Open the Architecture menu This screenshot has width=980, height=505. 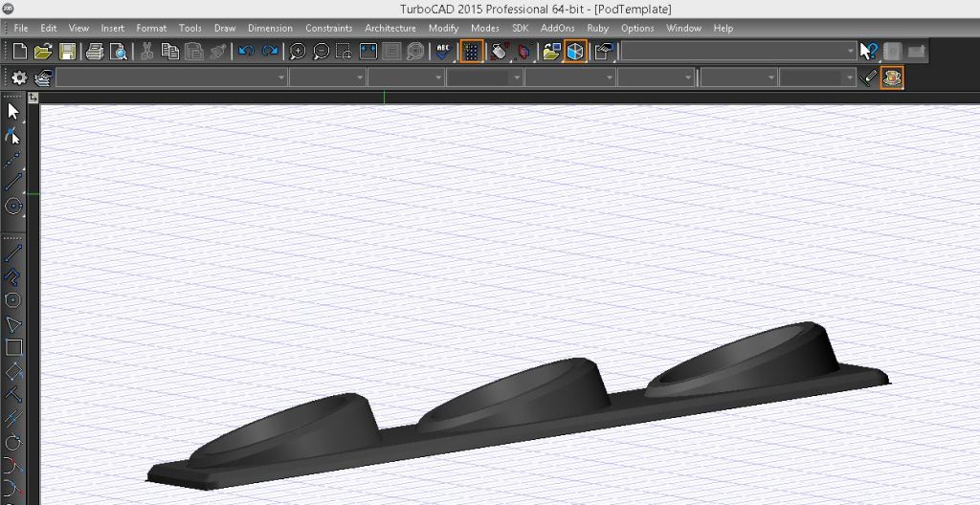[390, 28]
